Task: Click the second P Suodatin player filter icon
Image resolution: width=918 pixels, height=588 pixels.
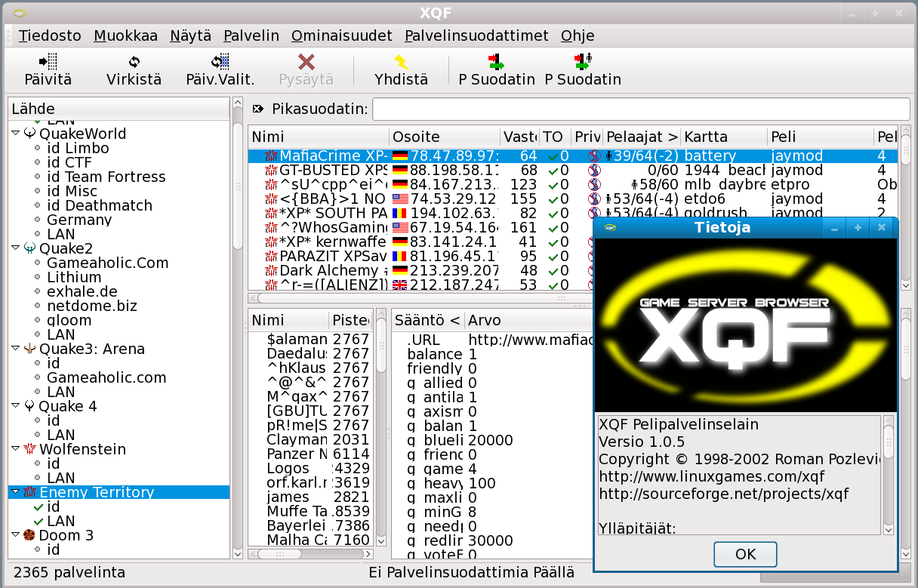Action: (582, 62)
